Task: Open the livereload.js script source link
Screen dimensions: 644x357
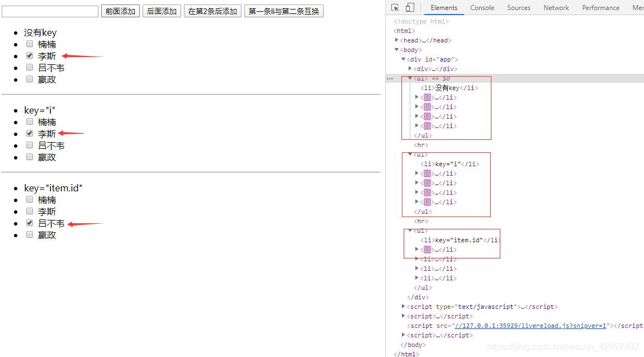Action: point(531,326)
